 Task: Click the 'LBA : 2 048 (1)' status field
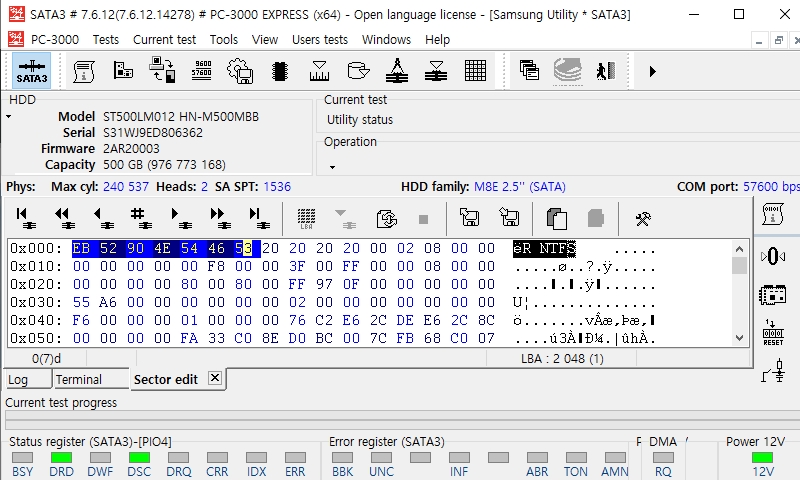point(562,359)
